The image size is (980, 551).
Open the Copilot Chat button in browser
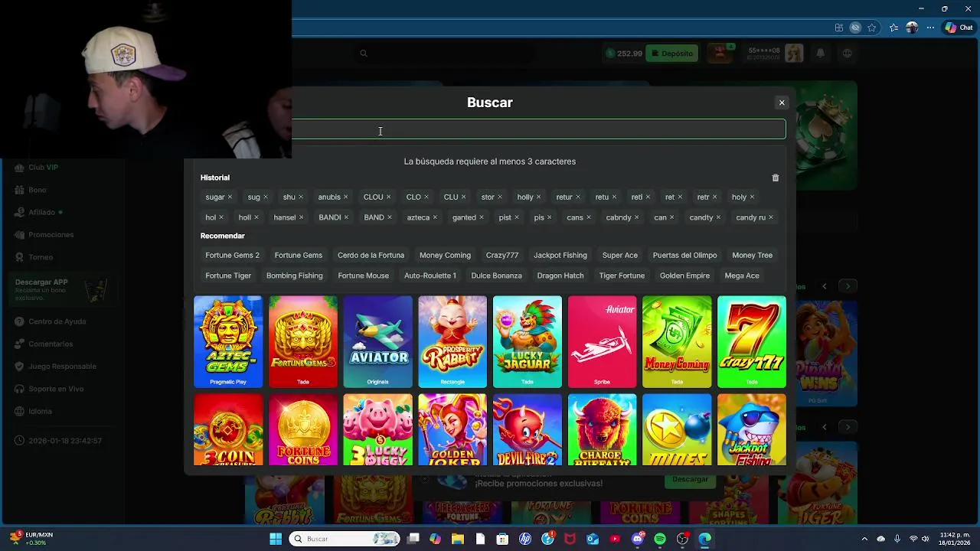[959, 28]
